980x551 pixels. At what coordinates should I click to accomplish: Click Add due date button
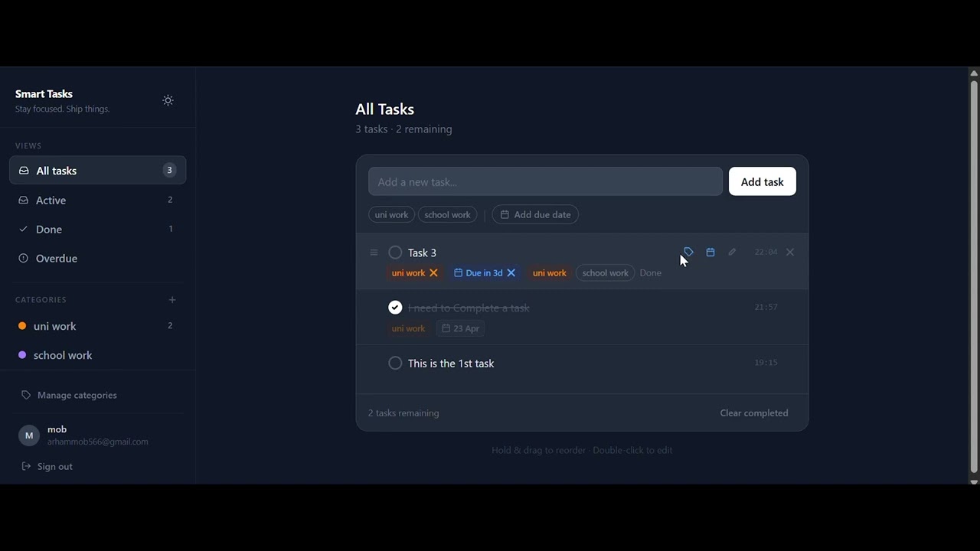coord(535,214)
